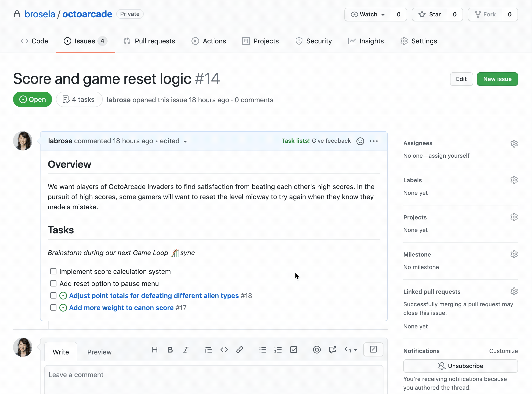Apply italic formatting in comment toolbar

(x=185, y=350)
